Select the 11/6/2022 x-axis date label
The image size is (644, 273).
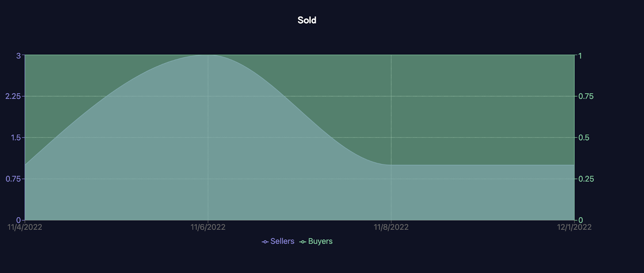[208, 227]
